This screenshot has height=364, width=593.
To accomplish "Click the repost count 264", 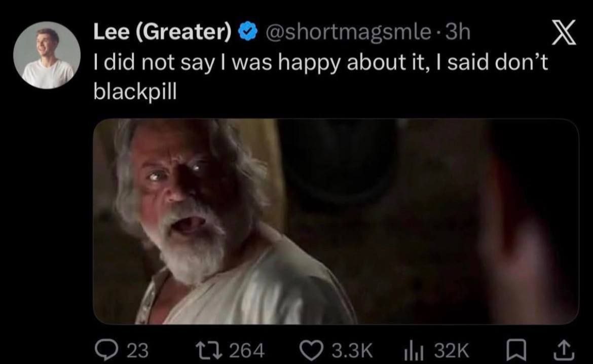I will point(247,351).
